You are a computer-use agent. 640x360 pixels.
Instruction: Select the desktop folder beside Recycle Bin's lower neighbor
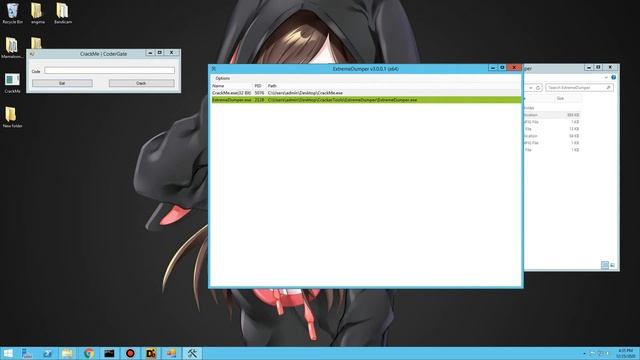36,43
